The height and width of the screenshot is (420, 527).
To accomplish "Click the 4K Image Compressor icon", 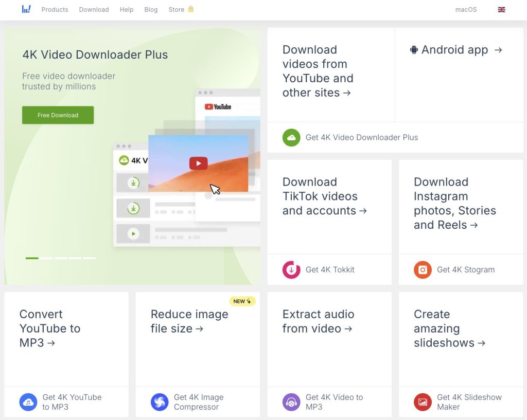I will [x=160, y=402].
